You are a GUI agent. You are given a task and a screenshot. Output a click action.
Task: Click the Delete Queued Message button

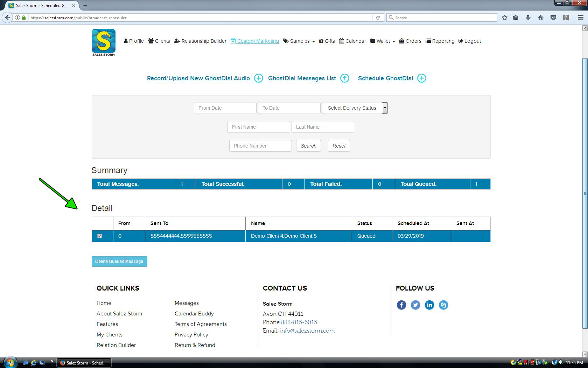click(x=119, y=261)
